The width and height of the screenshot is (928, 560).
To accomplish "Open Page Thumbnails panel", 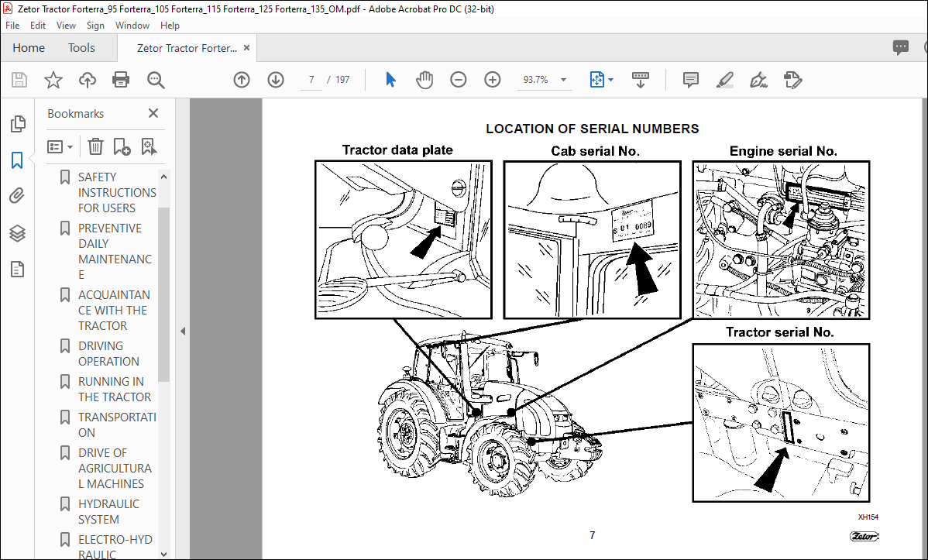I will (x=18, y=123).
